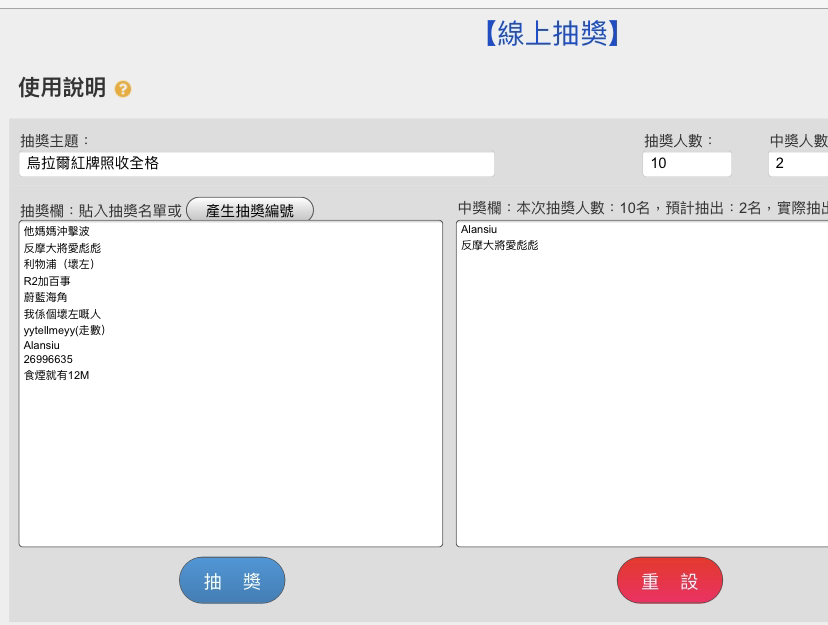Select entry 他媽媽沖擊波 in the draw list
Viewport: 828px width, 625px height.
57,231
